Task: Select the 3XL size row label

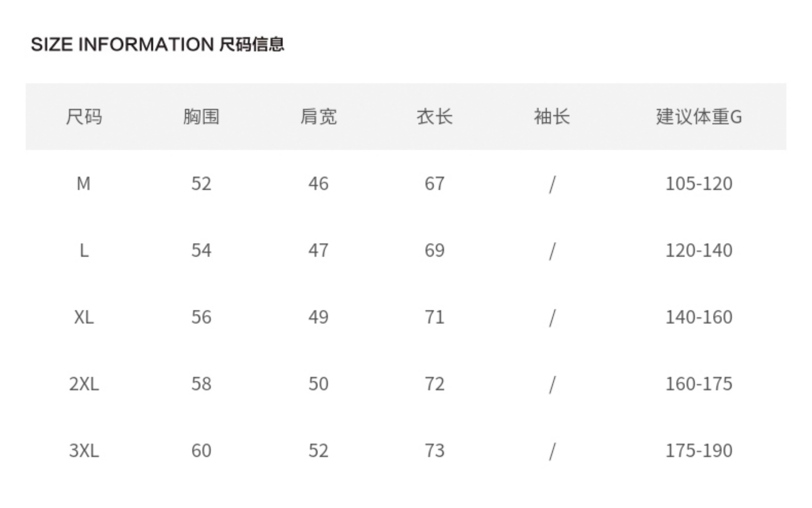Action: coord(84,450)
